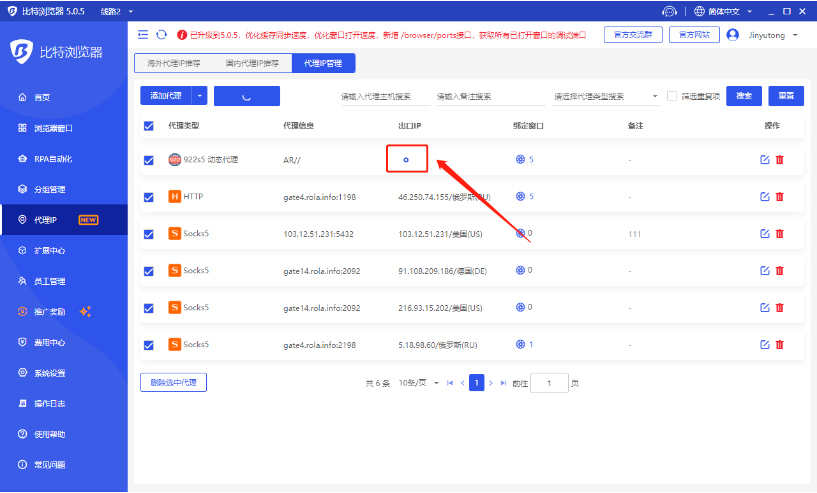Viewport: 817px width, 493px height.
Task: Uncheck the 922s5 dynamic proxy row checkbox
Action: pos(148,160)
